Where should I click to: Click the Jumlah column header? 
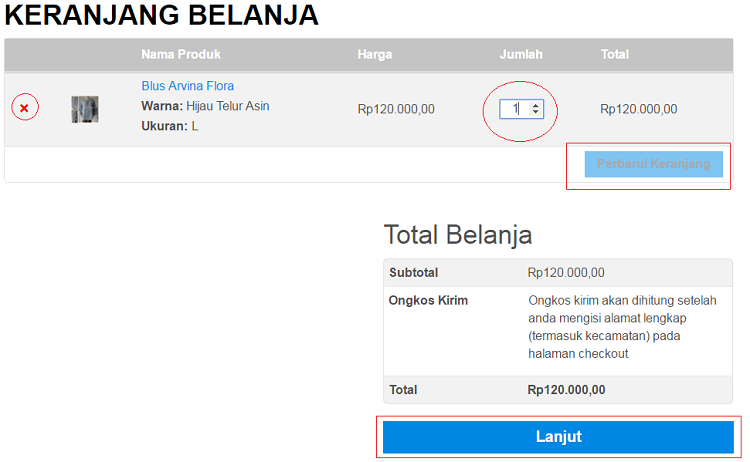coord(521,54)
